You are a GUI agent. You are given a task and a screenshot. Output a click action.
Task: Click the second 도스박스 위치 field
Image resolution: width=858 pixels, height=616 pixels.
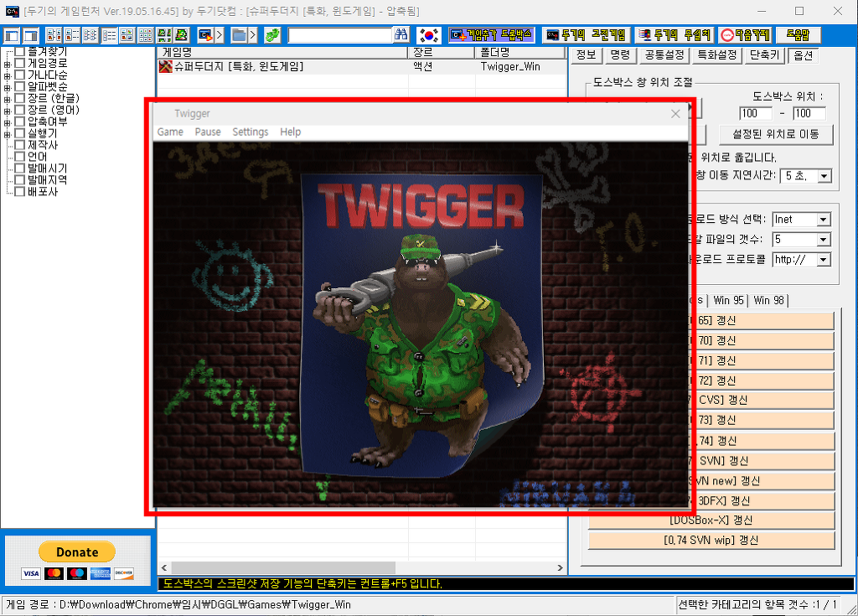809,113
